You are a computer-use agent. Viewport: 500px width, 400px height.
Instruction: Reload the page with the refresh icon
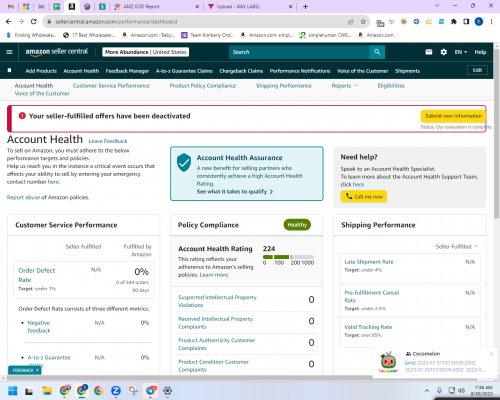click(33, 22)
